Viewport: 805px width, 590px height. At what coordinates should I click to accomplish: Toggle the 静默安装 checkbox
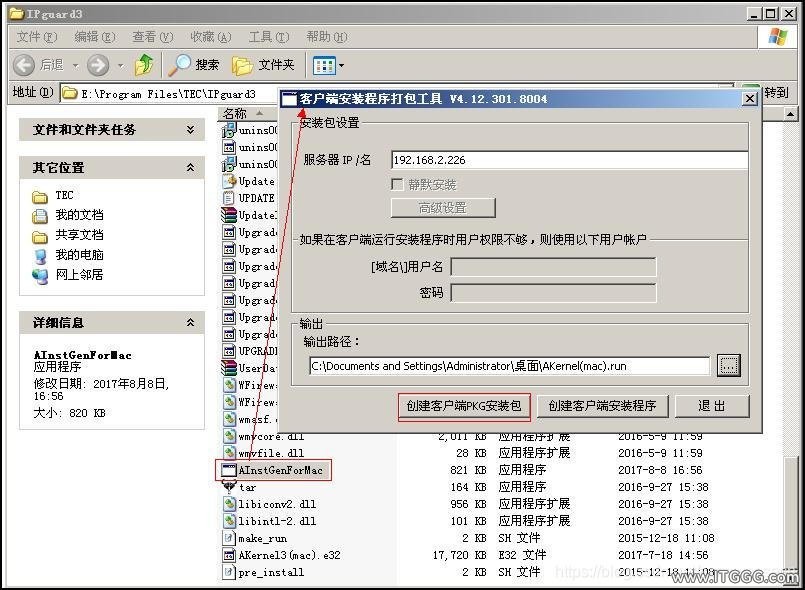coord(397,184)
